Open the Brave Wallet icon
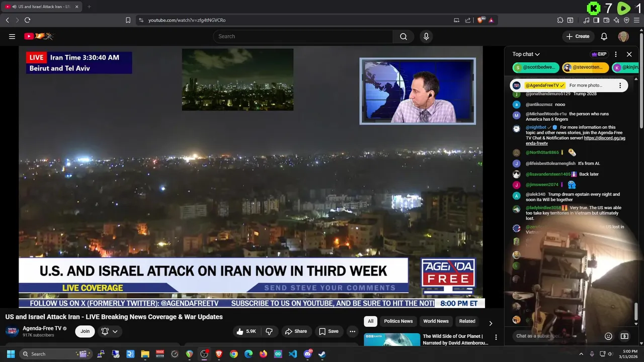644x362 pixels. pyautogui.click(x=606, y=20)
